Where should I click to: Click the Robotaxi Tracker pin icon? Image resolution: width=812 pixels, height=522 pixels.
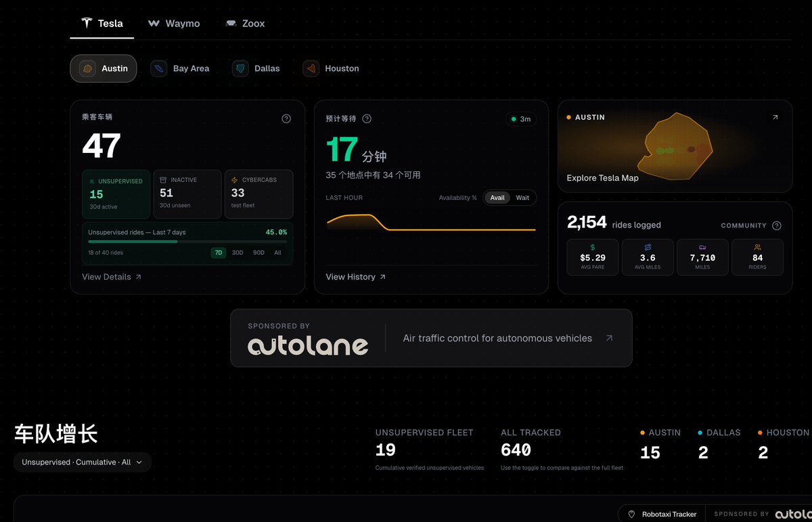coord(631,514)
